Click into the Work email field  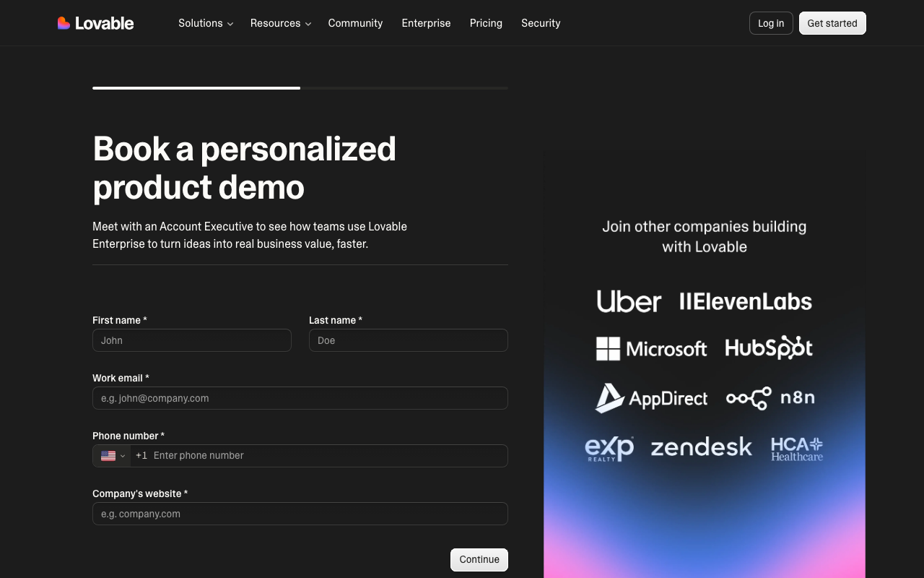pyautogui.click(x=300, y=398)
